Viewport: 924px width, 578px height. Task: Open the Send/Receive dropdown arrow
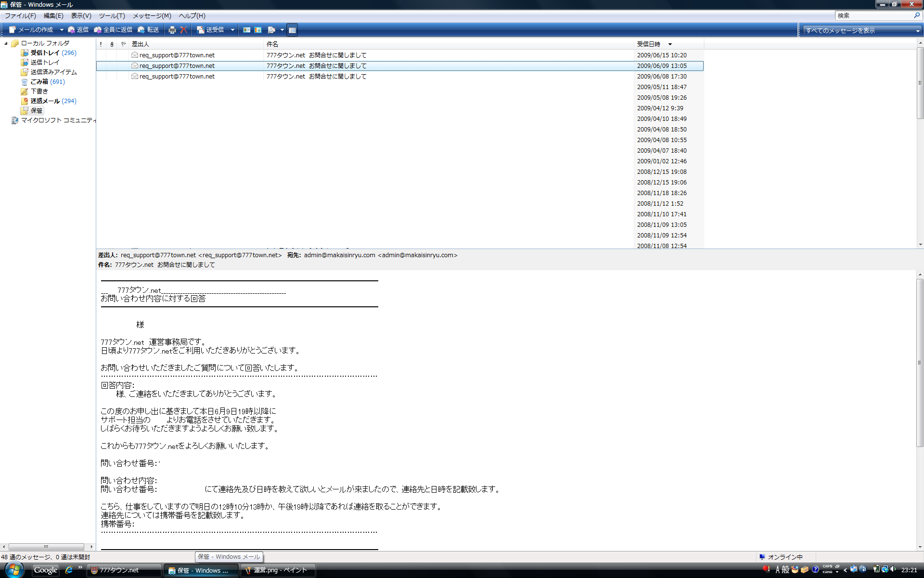click(x=232, y=30)
